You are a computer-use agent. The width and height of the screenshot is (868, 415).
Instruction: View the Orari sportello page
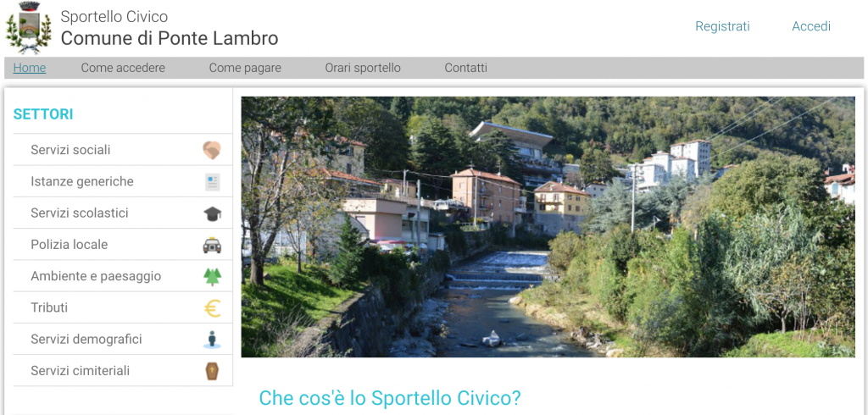(363, 68)
